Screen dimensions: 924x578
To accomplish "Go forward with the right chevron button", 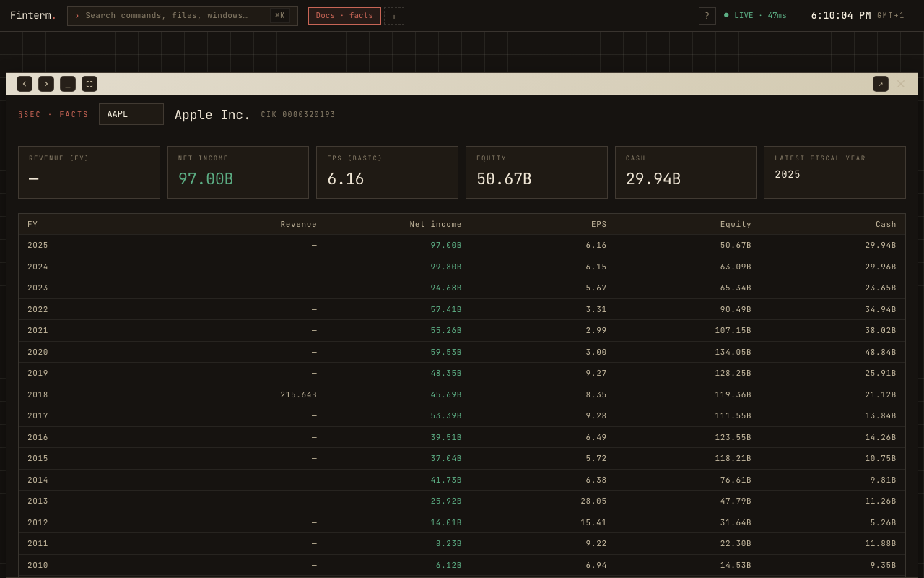I will click(x=46, y=84).
